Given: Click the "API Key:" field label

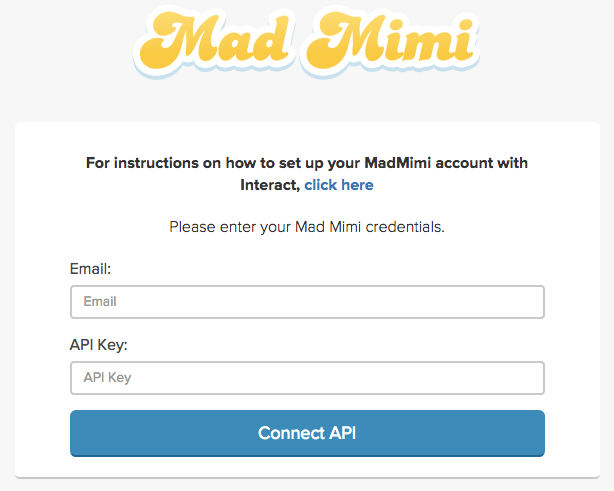Looking at the screenshot, I should click(x=99, y=345).
